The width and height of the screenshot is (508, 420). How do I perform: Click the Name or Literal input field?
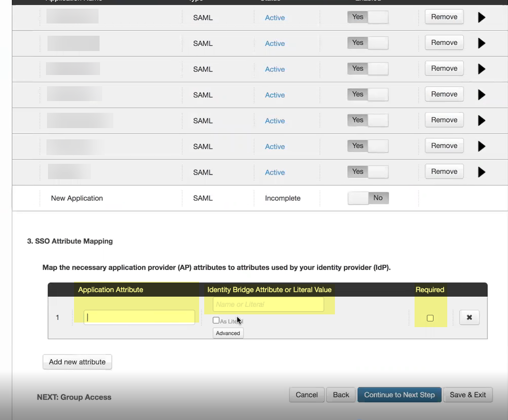coord(268,304)
